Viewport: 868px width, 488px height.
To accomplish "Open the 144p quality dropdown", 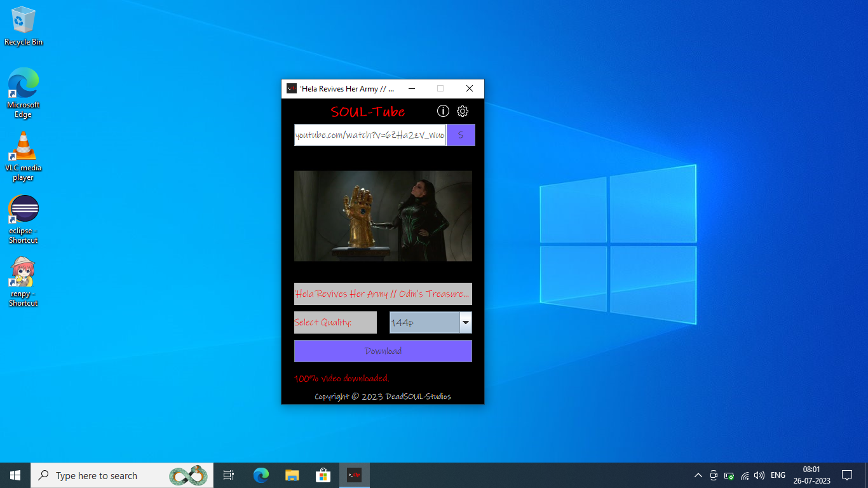I will tap(465, 322).
